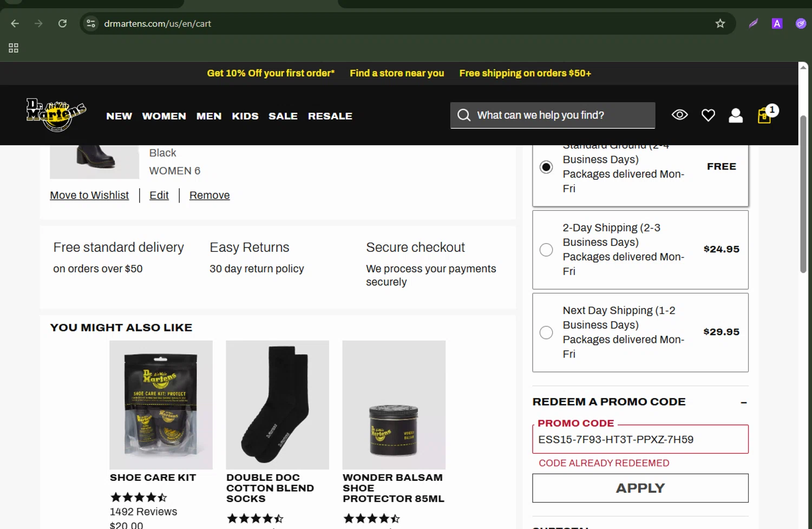Click 'CODE ALREADY REDEEMED' error message
This screenshot has height=529, width=812.
point(604,463)
